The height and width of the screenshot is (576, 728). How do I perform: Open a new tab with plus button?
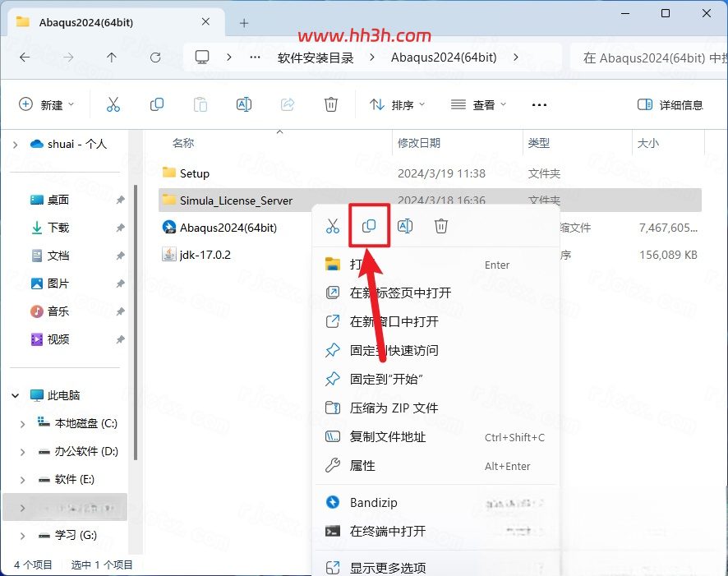[x=244, y=23]
